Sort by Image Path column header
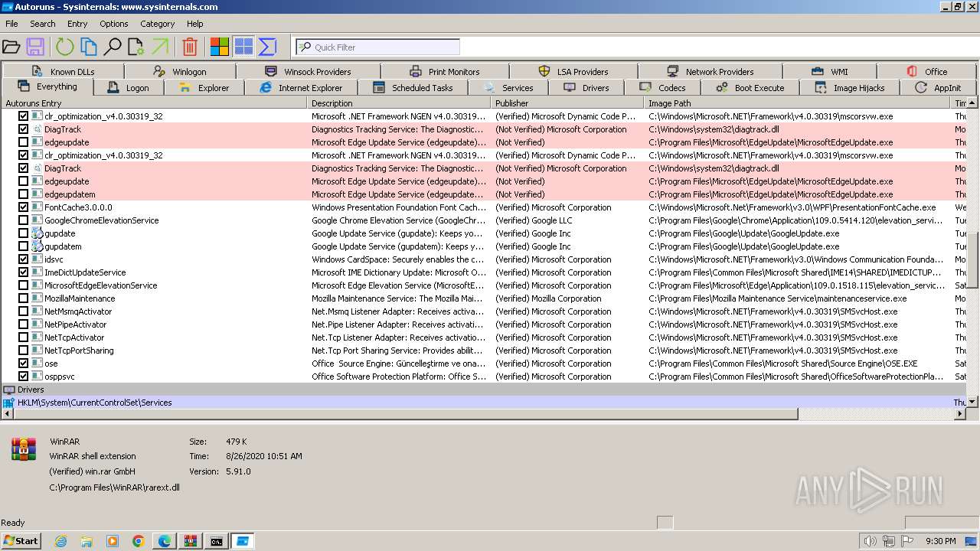980x551 pixels. click(798, 103)
